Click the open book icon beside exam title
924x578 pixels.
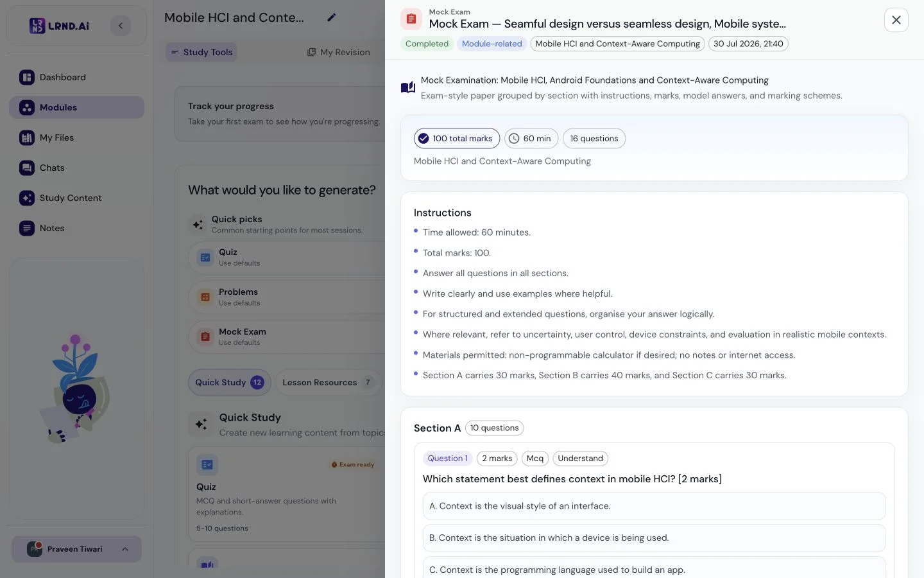click(x=408, y=87)
